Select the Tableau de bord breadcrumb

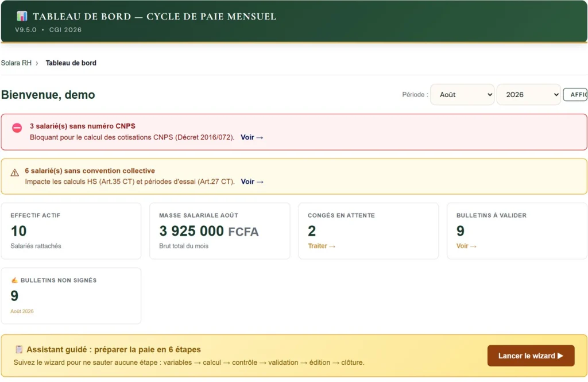click(71, 63)
